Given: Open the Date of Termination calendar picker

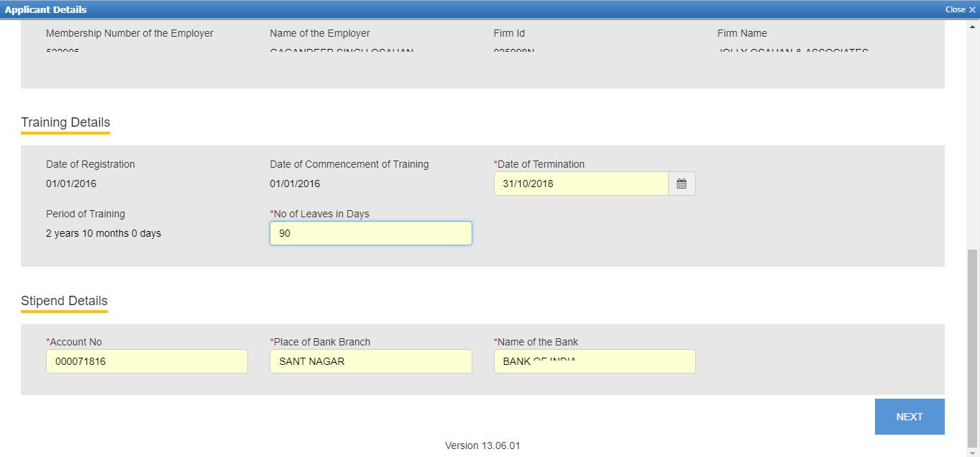Looking at the screenshot, I should pyautogui.click(x=681, y=184).
